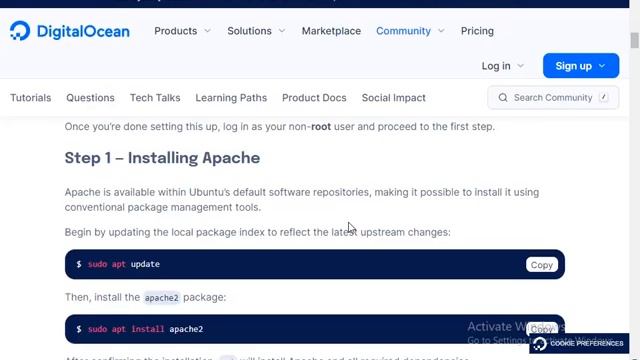The height and width of the screenshot is (360, 640).
Task: Open Cookie Preferences
Action: [579, 344]
